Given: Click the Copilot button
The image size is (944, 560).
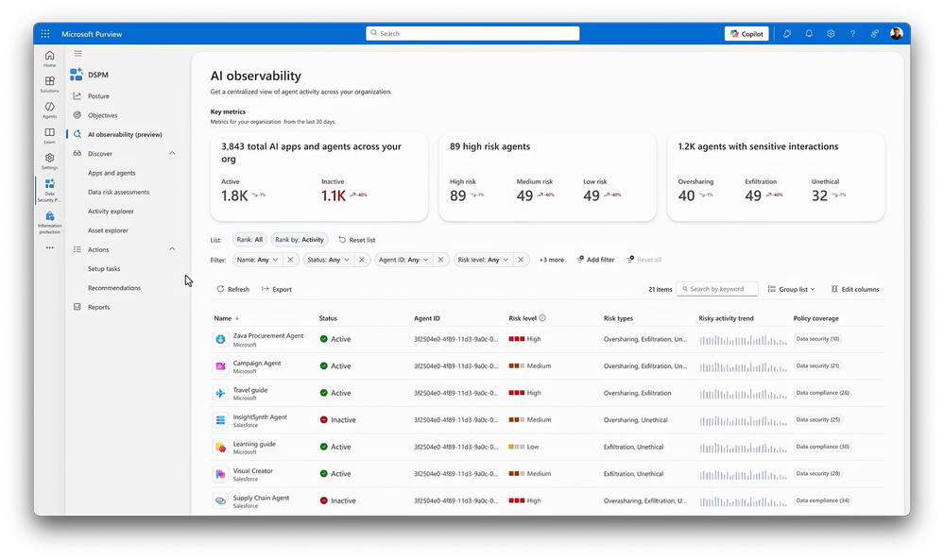Looking at the screenshot, I should click(x=747, y=34).
